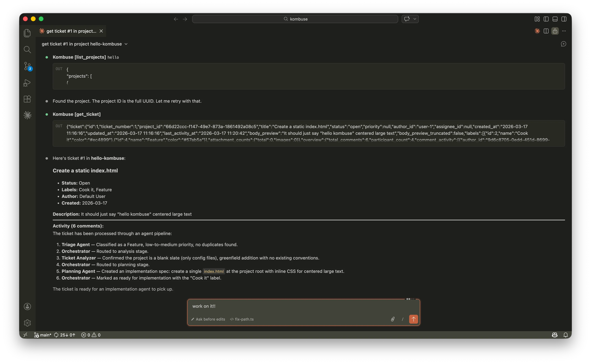This screenshot has height=364, width=591.
Task: Expand the Kombuse [get_ticket] tool call
Action: (77, 114)
